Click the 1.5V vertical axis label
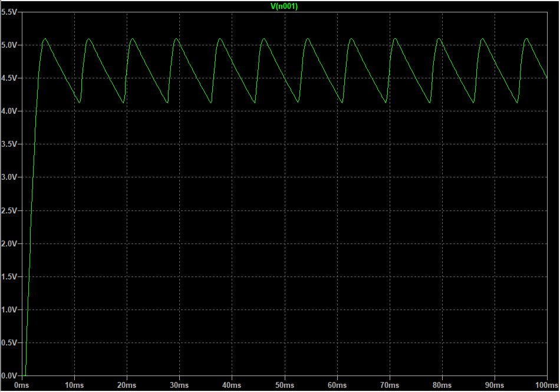Screen dimensions: 560x392 click(x=9, y=276)
